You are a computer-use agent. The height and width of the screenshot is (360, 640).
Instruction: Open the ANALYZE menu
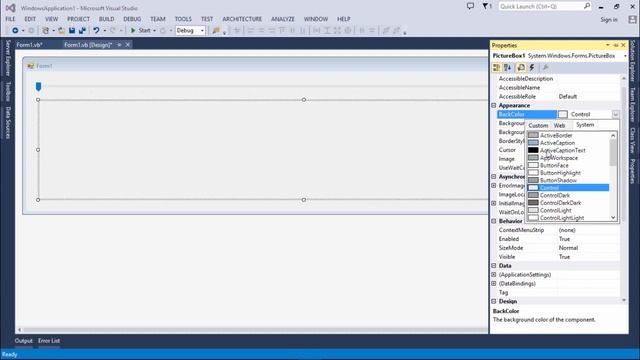tap(283, 19)
